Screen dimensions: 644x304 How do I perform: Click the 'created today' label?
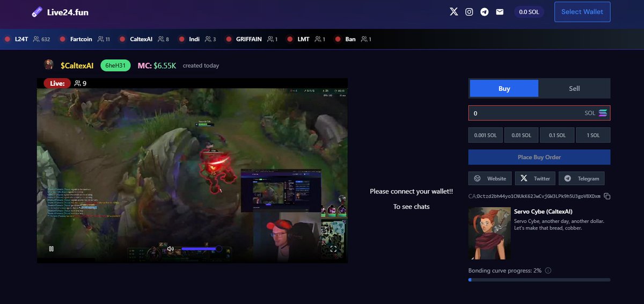[x=201, y=66]
